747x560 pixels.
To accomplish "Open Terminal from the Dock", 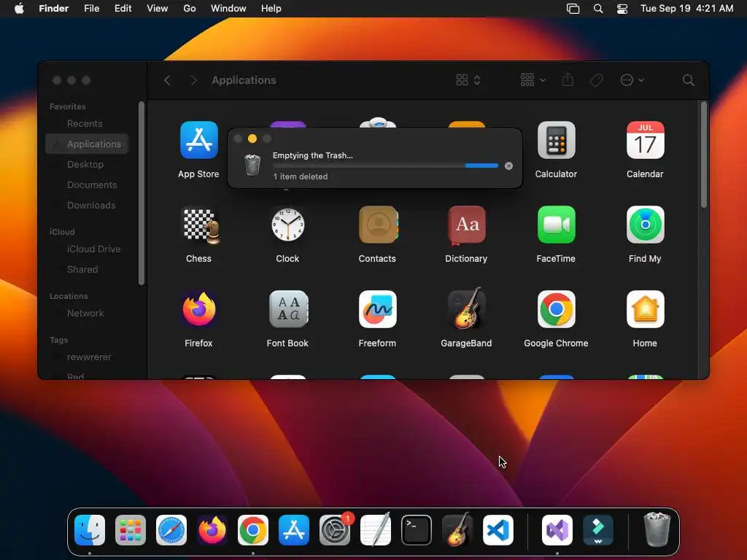I will tap(417, 530).
